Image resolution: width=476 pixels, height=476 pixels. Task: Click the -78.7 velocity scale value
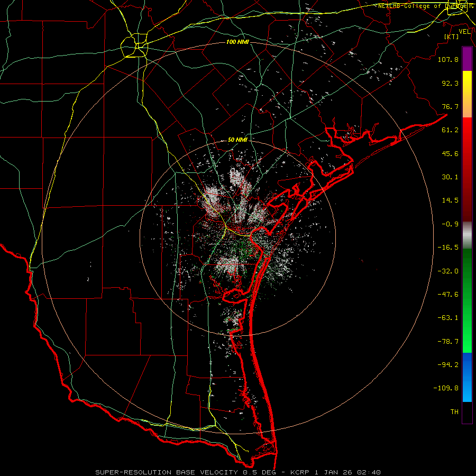[x=448, y=342]
